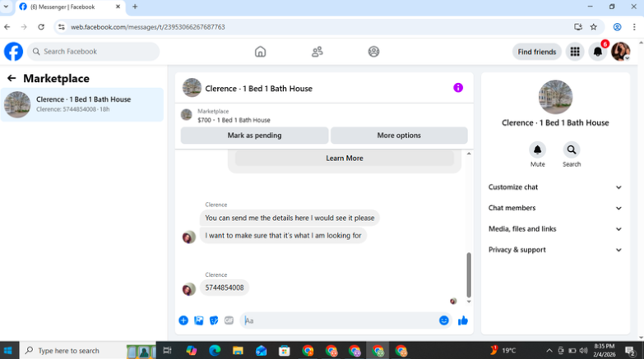Open the tab search dropdown arrow
The image size is (644, 359).
6,7
